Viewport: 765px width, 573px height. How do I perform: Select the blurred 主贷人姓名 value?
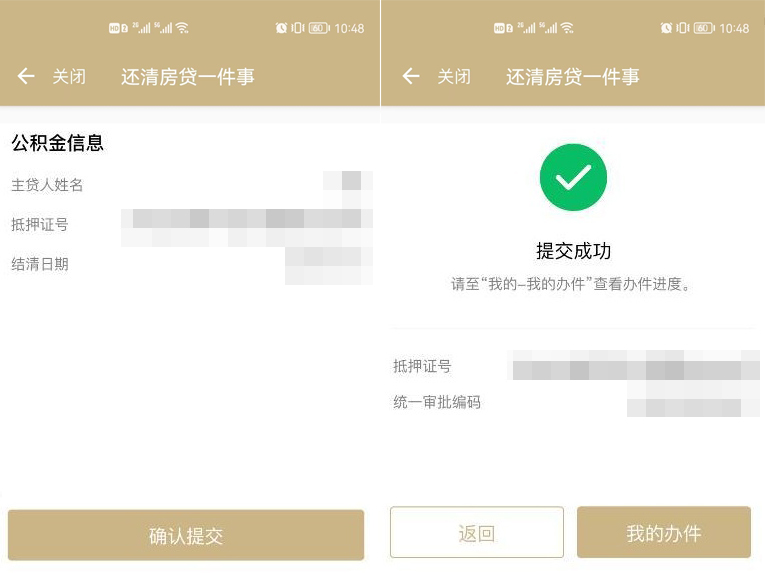pyautogui.click(x=350, y=183)
